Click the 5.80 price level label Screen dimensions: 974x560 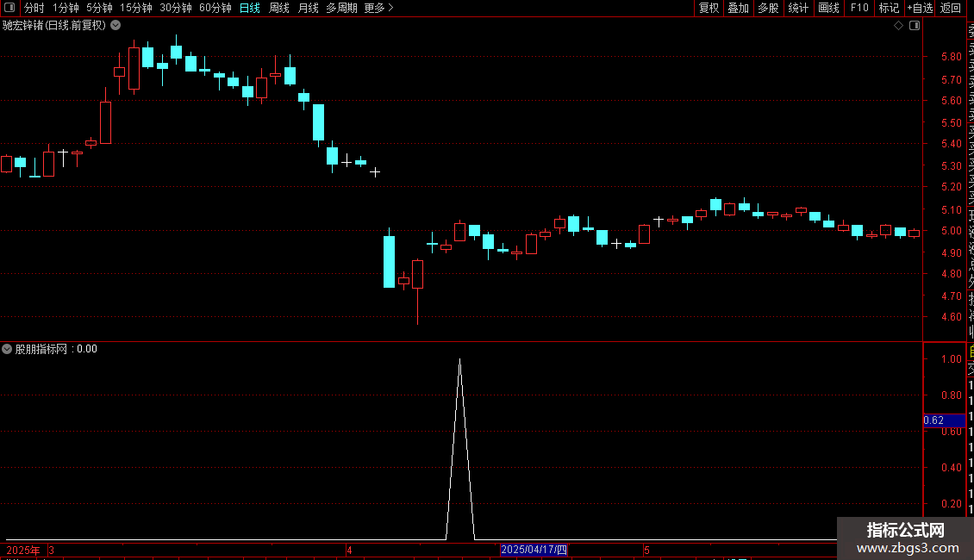pos(951,57)
